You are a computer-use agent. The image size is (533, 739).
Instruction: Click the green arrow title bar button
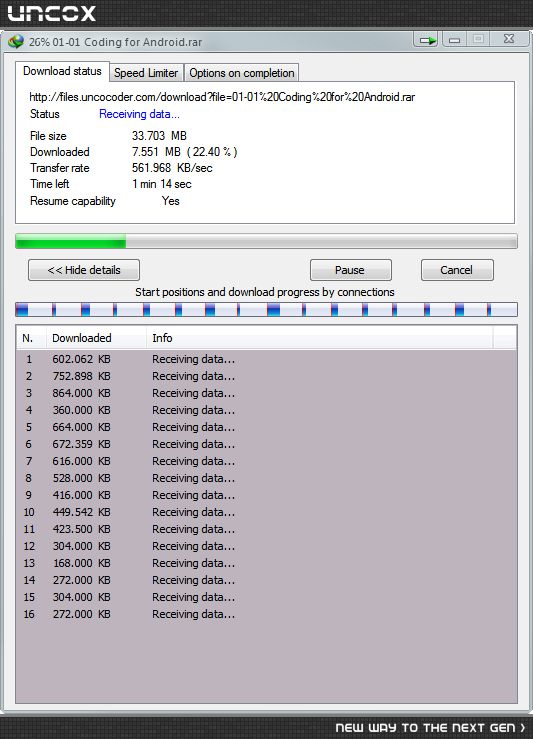point(428,41)
